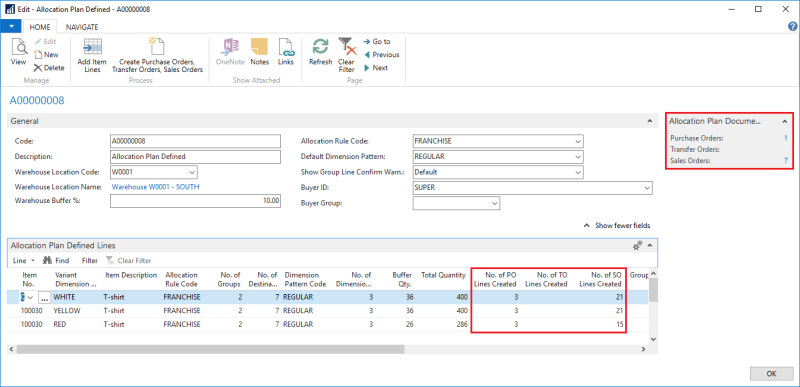Screen dimensions: 800x387
Task: Click the Buffer Qty. column header
Action: point(403,279)
